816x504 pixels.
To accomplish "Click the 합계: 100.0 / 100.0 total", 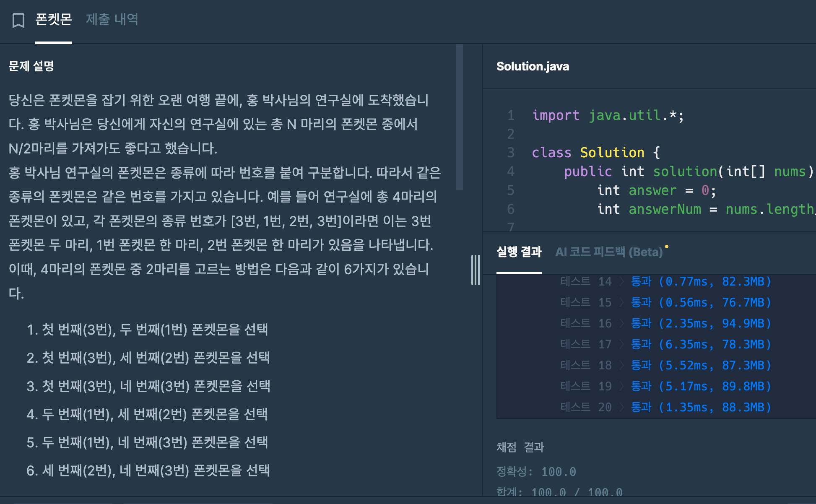I will tap(559, 492).
